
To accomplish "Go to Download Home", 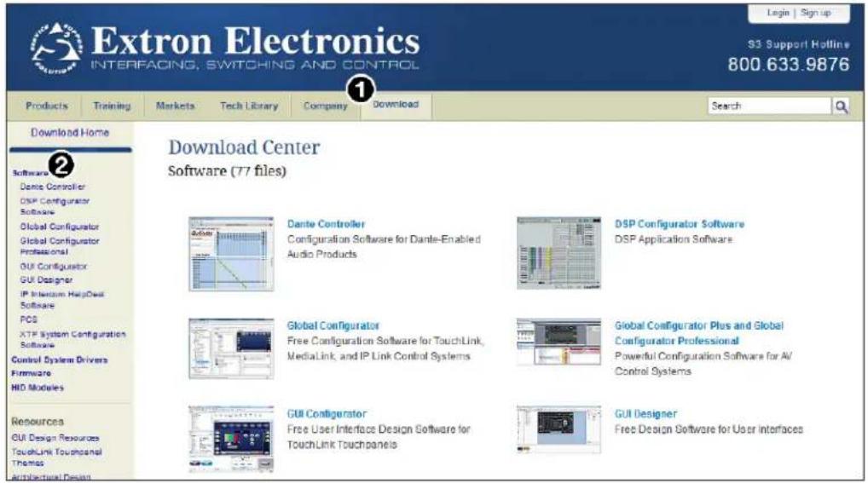I will 70,133.
